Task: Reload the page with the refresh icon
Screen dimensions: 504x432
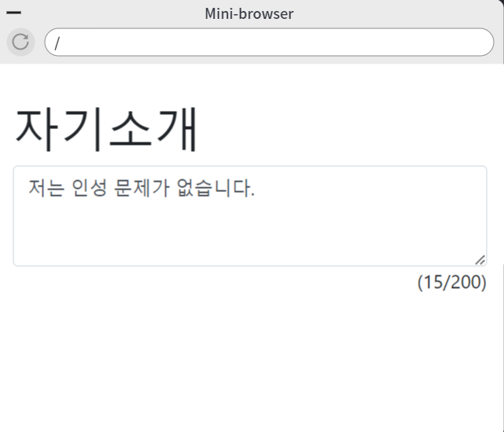Action: (20, 42)
